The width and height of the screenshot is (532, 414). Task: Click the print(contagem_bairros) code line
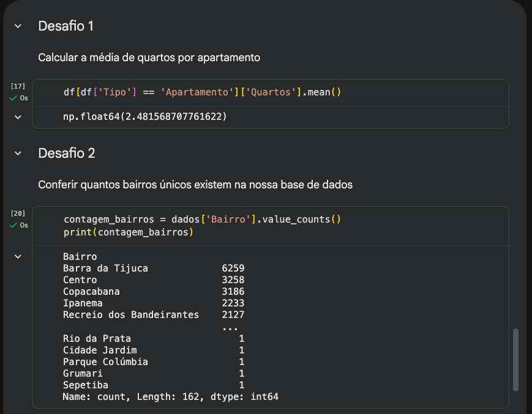coord(128,232)
